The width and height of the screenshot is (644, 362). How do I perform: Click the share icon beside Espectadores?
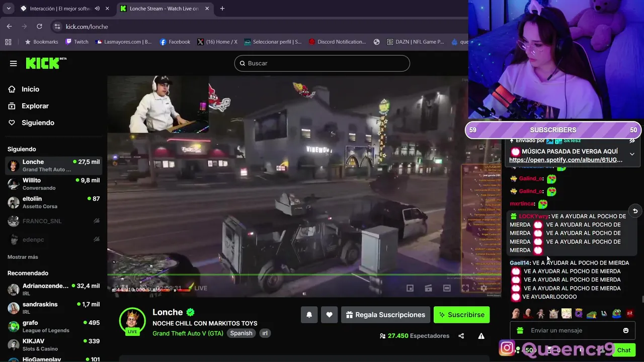point(461,336)
